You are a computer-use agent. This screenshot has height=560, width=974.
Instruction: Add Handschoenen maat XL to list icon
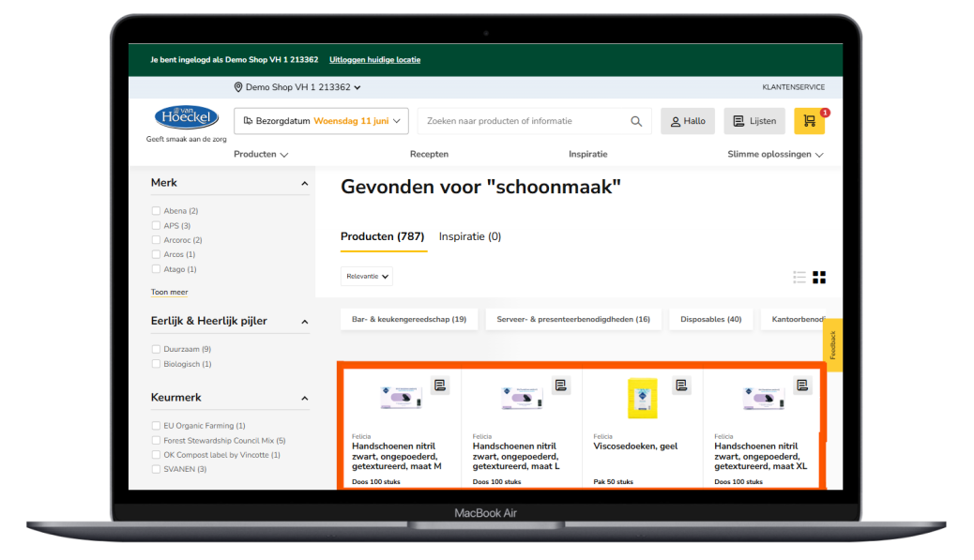(x=802, y=385)
